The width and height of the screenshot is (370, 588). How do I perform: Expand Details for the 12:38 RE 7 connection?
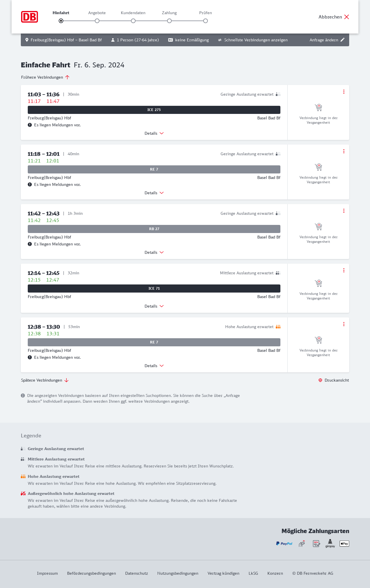coord(154,366)
